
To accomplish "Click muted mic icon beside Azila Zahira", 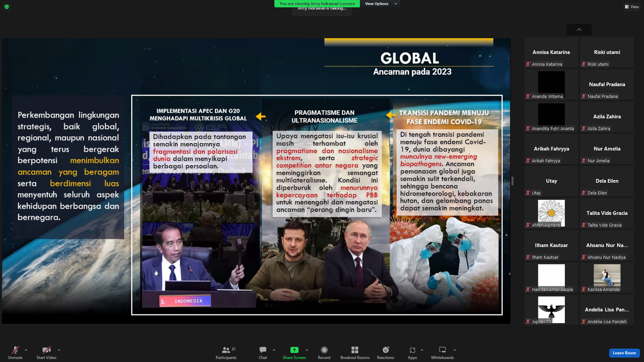I will 584,128.
